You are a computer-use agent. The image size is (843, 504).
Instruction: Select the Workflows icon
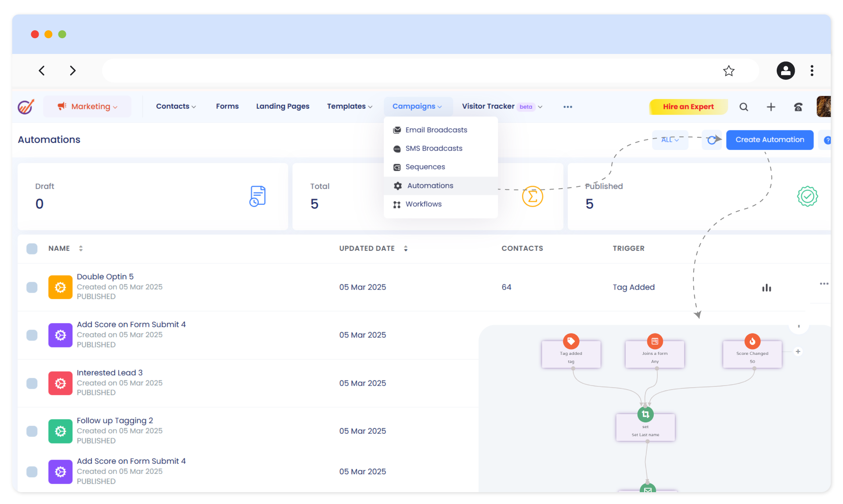coord(396,204)
